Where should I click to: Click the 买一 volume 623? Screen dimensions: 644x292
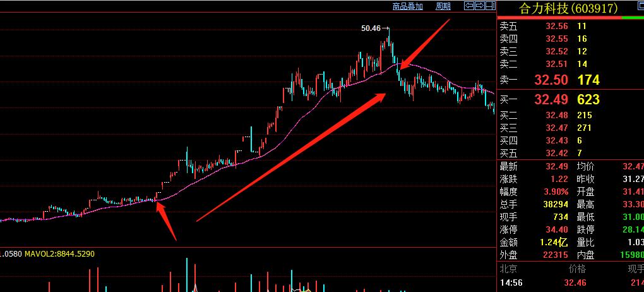point(588,99)
